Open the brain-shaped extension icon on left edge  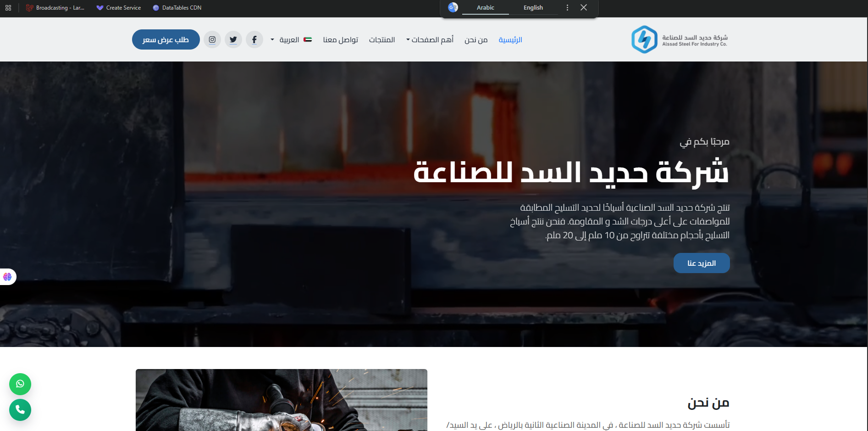7,276
